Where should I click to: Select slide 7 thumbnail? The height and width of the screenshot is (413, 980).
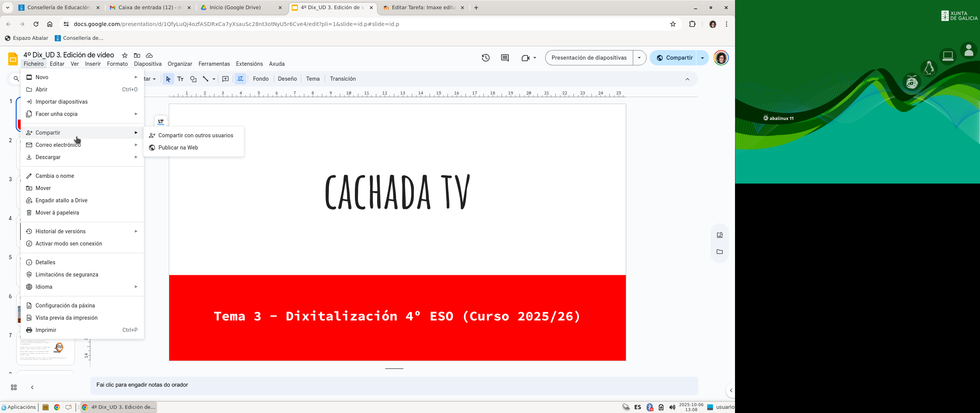(46, 349)
